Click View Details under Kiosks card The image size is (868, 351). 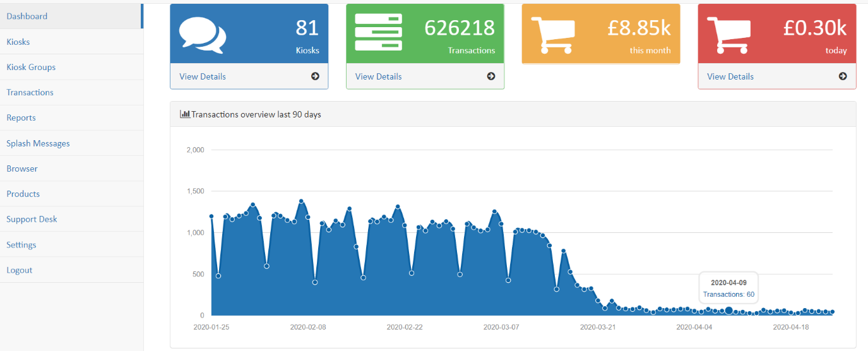[203, 76]
